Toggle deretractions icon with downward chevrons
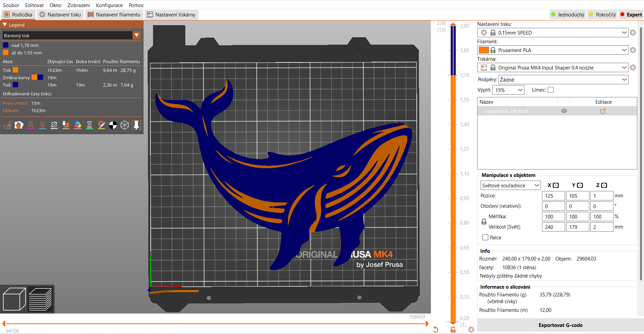Viewport: 644px width, 334px height. [42, 125]
